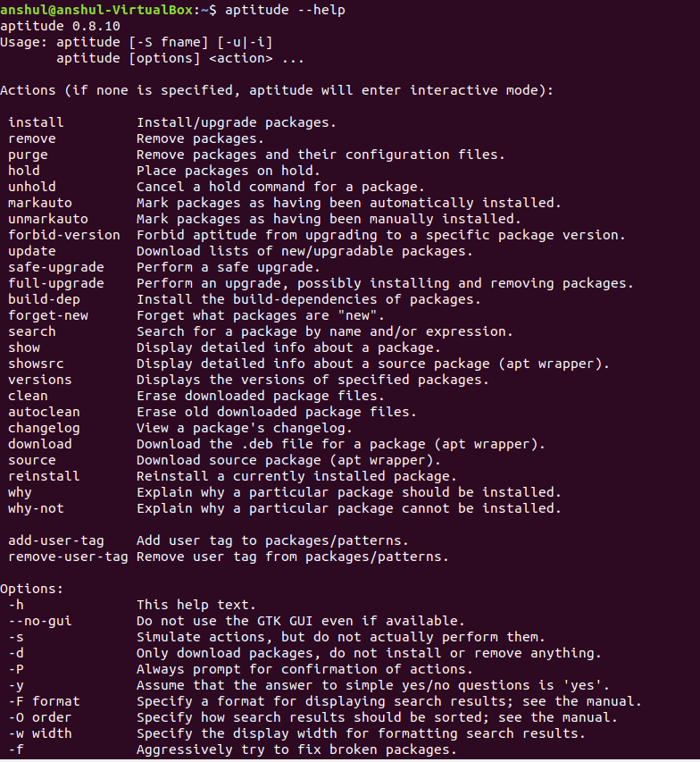Click the 'safe-upgrade' action entry
This screenshot has height=762, width=700.
[55, 267]
